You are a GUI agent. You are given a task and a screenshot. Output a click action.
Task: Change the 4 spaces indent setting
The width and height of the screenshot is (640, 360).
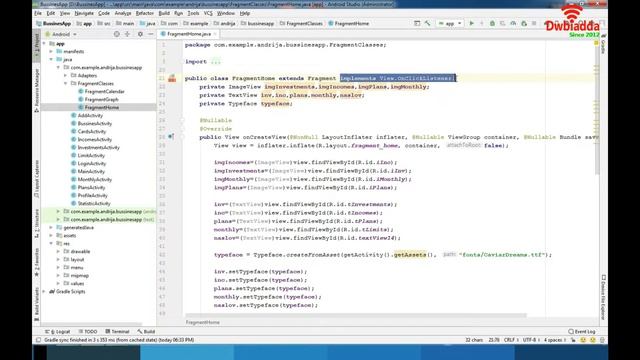tap(554, 340)
